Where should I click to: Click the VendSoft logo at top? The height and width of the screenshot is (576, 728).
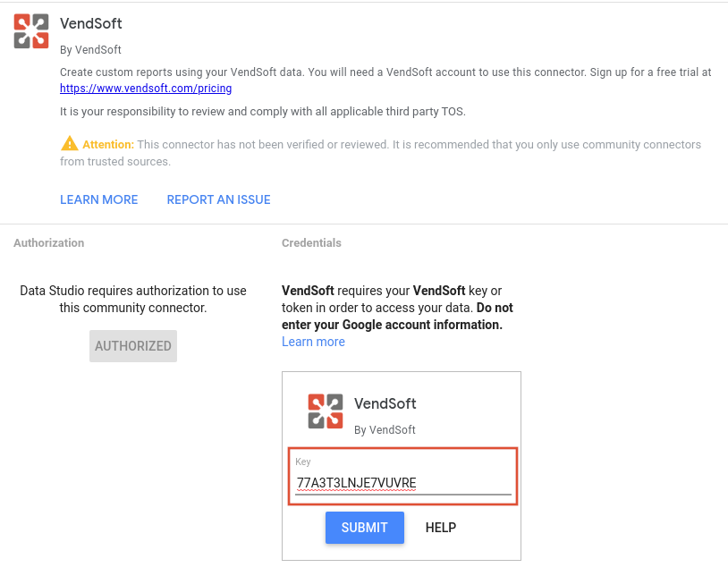click(31, 31)
